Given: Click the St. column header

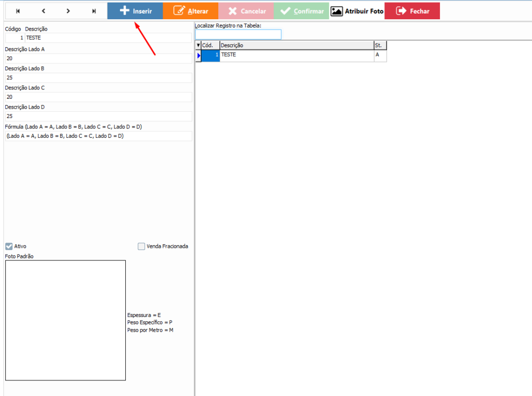Looking at the screenshot, I should click(380, 46).
